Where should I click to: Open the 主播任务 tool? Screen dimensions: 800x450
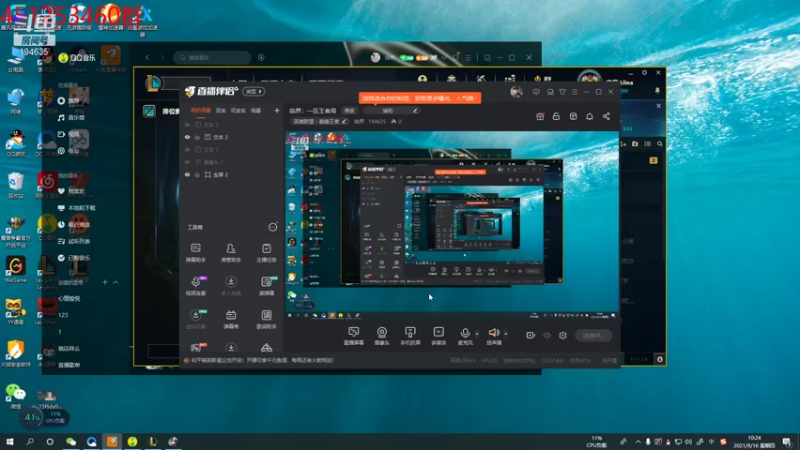266,253
